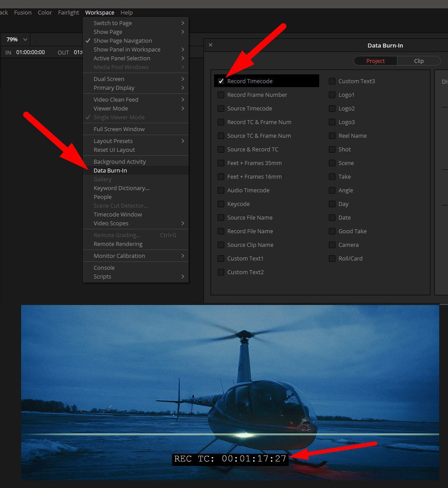The height and width of the screenshot is (488, 448).
Task: Open the Fairlight menu
Action: tap(69, 12)
